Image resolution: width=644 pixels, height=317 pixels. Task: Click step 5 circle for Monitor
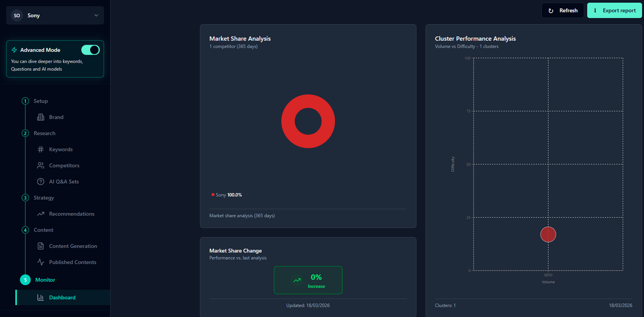click(25, 280)
